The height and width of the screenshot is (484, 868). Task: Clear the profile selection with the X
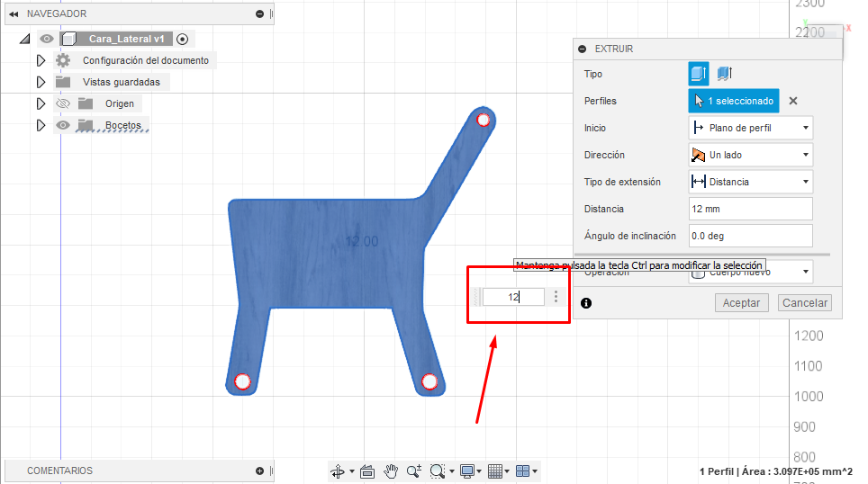(x=793, y=101)
